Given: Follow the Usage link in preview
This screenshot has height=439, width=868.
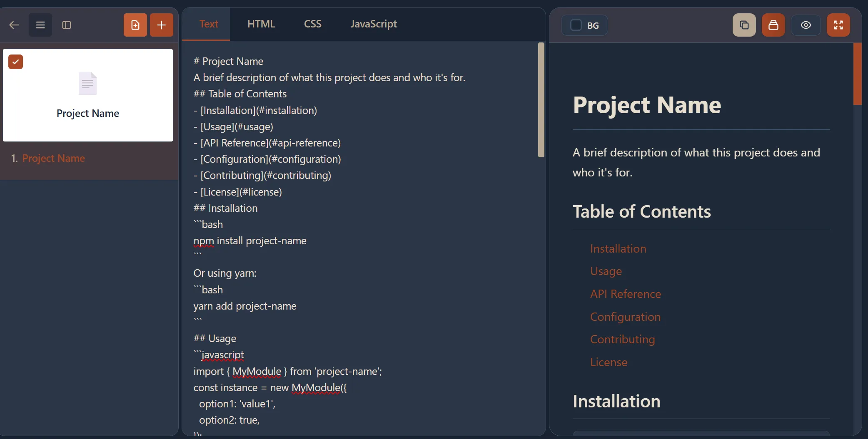Looking at the screenshot, I should pos(606,271).
